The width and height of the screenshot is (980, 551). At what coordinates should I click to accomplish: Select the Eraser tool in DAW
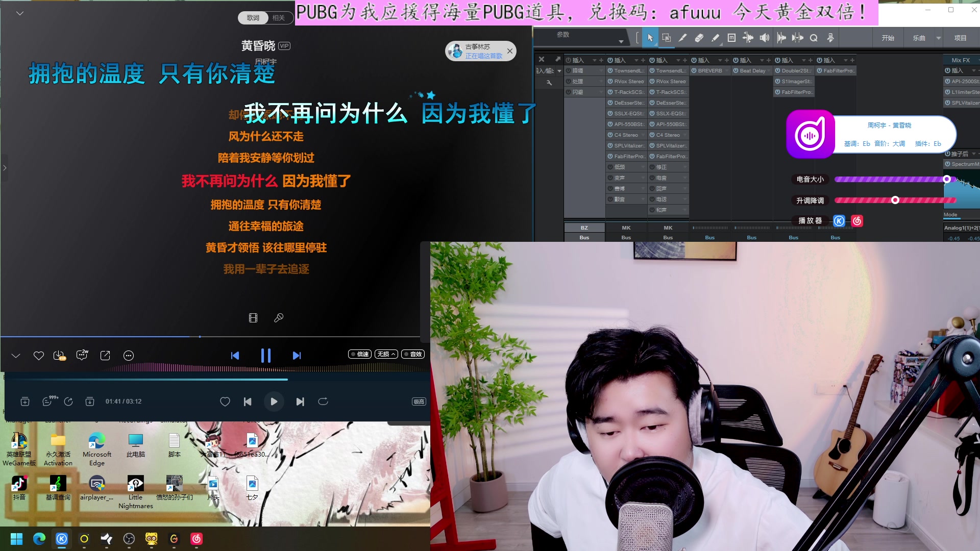coord(699,38)
